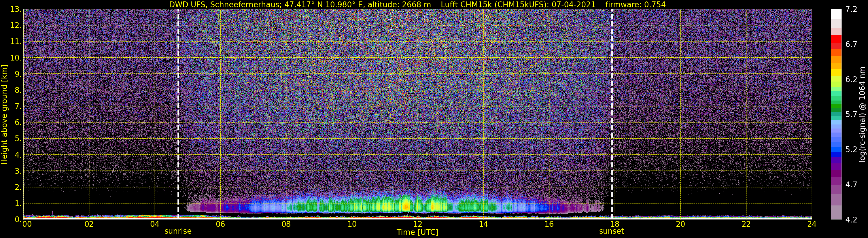Viewport: 868px width, 238px height.
Task: Click the white dashed sunrise marker line
Action: click(x=178, y=114)
